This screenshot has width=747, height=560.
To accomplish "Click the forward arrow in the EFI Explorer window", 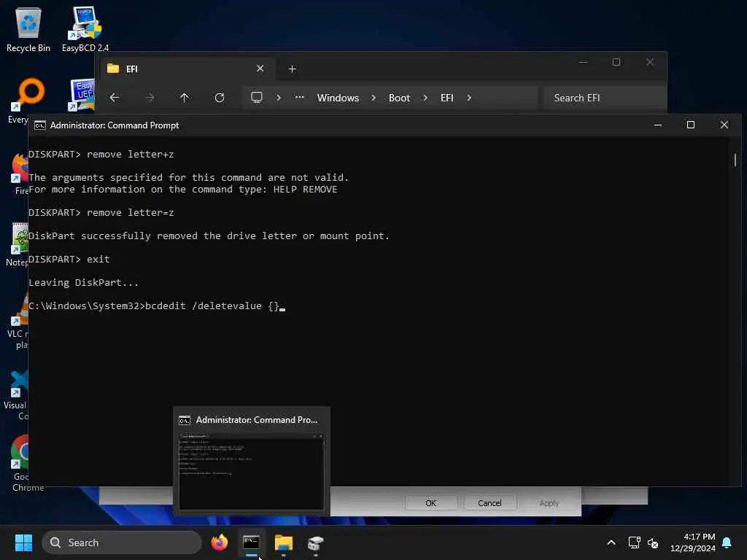I will click(x=150, y=98).
